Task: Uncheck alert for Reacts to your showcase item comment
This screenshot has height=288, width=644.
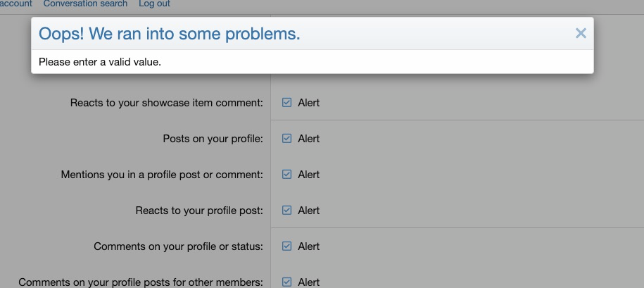Action: tap(286, 102)
